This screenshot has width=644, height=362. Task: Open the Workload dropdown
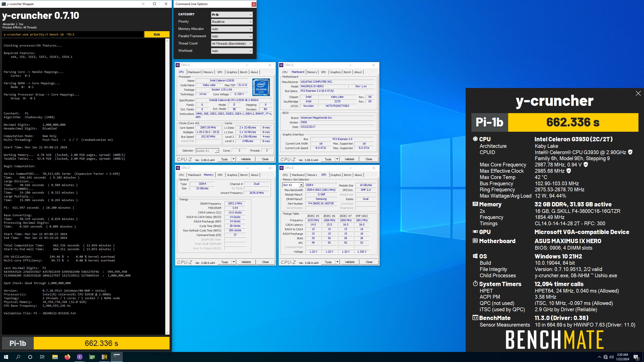[x=232, y=51]
